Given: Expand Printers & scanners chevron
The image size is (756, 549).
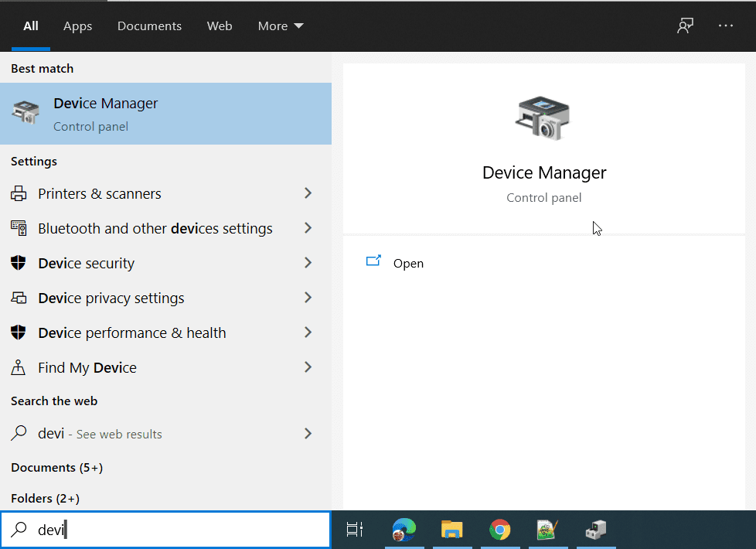Looking at the screenshot, I should (308, 193).
